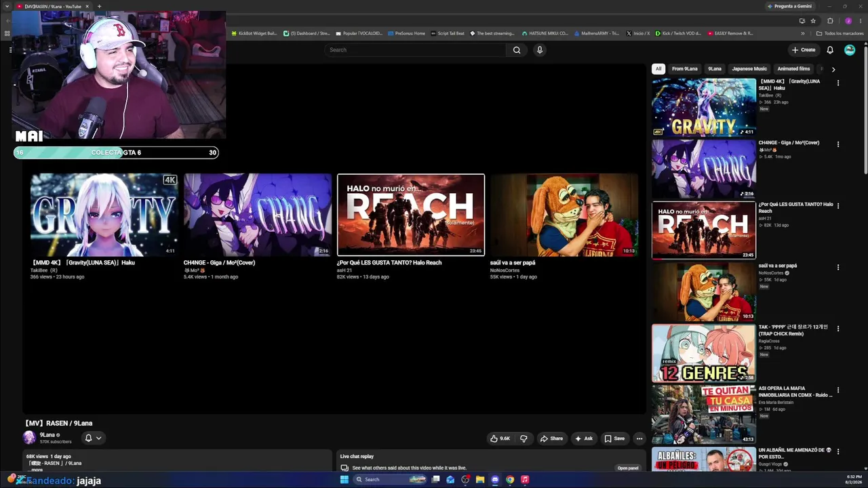Open the new tab with plus button

99,6
